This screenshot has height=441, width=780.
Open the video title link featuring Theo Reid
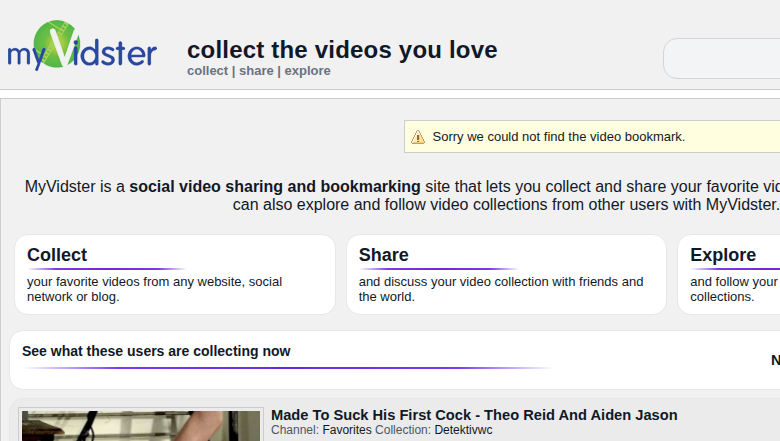474,415
